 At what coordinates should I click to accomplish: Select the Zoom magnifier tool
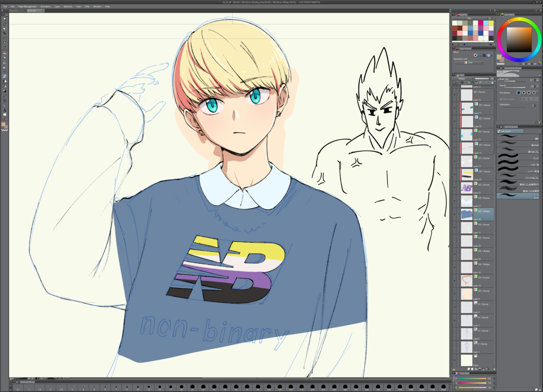click(5, 19)
